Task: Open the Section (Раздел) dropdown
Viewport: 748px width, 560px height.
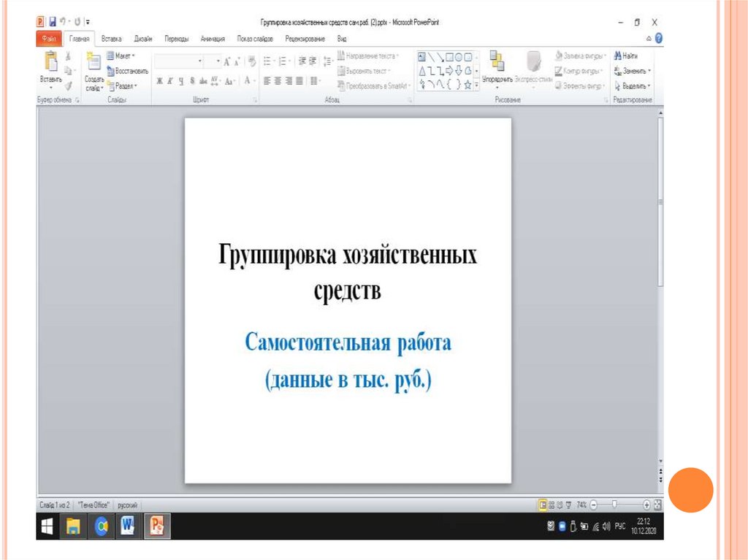Action: pos(122,85)
